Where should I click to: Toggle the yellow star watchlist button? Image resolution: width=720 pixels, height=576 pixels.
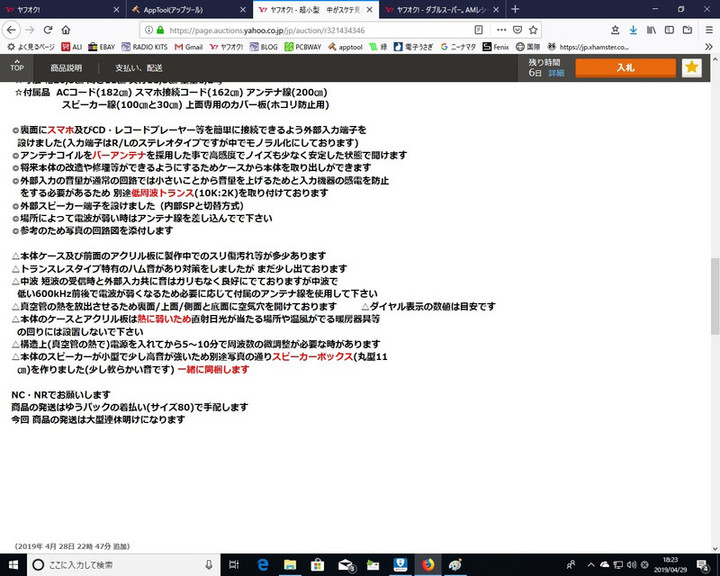coord(691,67)
